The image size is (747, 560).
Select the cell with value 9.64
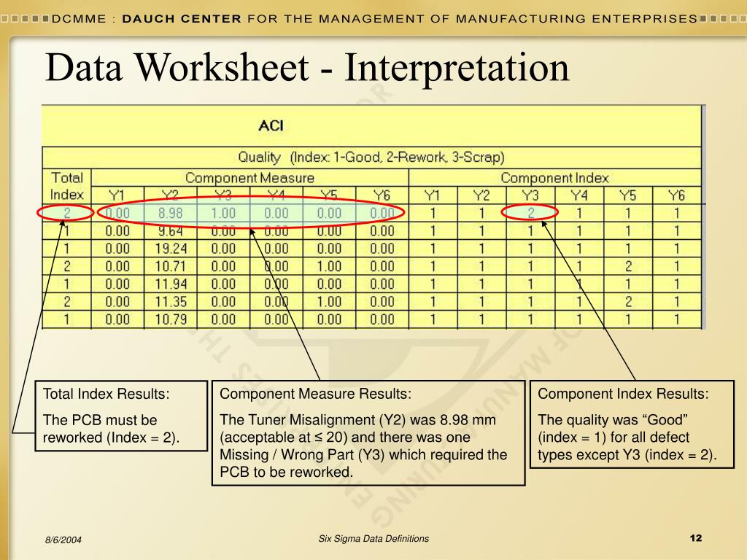coord(171,231)
